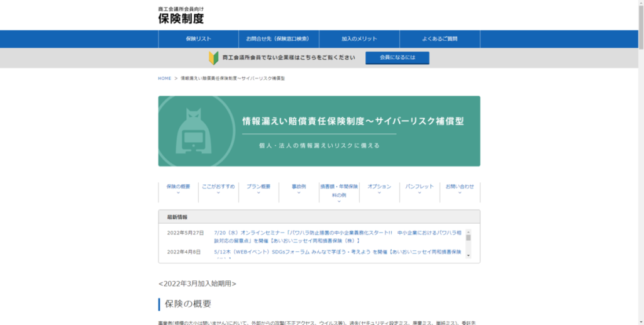
Task: Open the 加入のメリット menu item
Action: (359, 39)
